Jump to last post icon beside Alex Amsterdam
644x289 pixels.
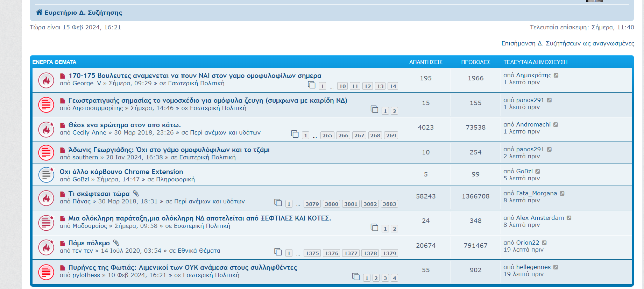click(x=569, y=218)
